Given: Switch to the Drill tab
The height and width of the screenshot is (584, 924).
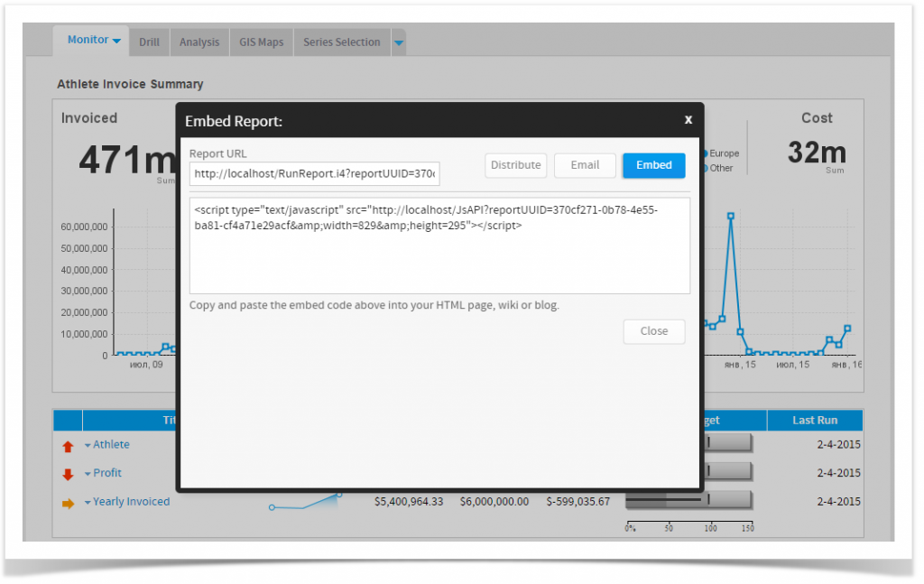Looking at the screenshot, I should click(x=148, y=42).
